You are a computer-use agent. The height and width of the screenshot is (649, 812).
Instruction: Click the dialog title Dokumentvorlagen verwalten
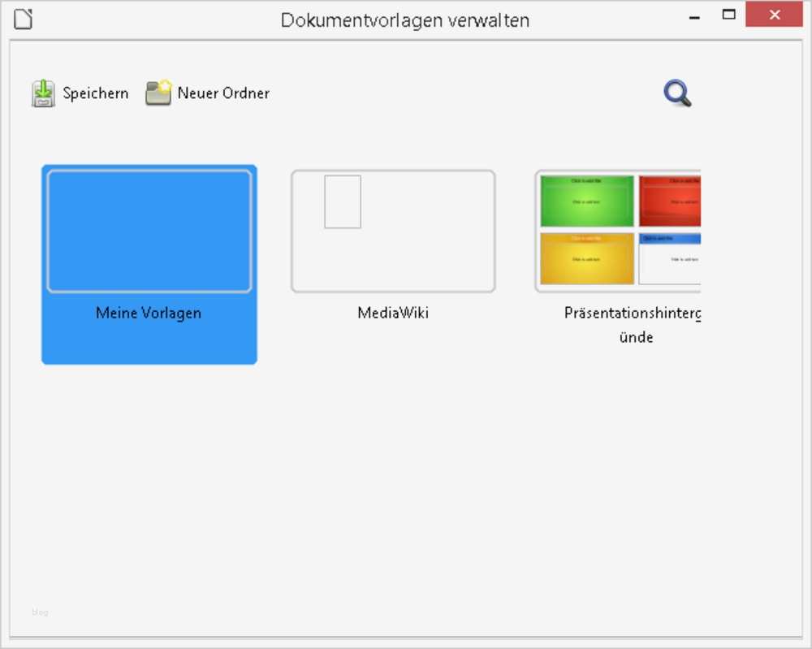pyautogui.click(x=405, y=19)
